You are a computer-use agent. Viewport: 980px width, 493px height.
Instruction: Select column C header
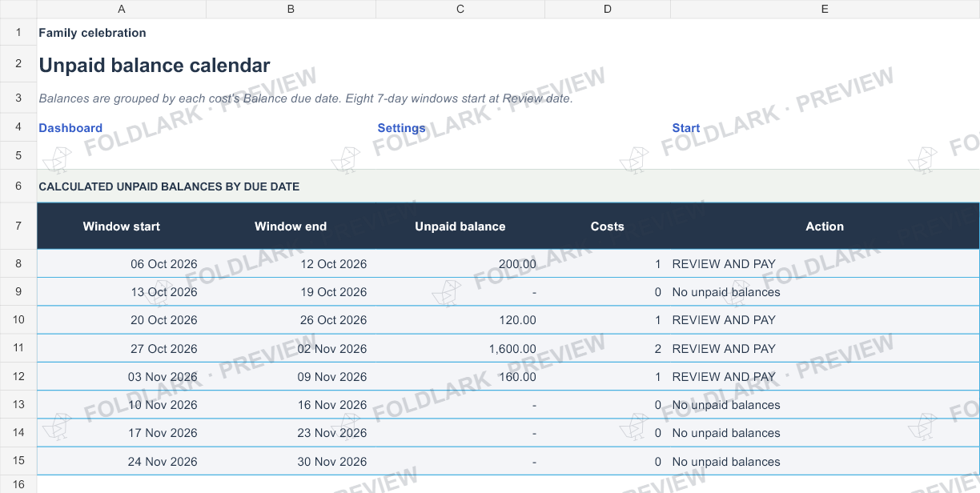click(460, 9)
